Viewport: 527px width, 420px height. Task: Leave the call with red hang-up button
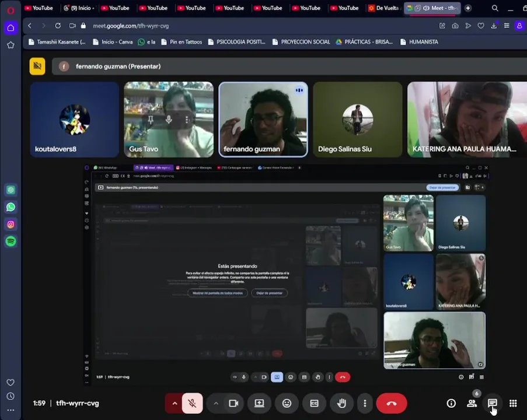point(392,403)
